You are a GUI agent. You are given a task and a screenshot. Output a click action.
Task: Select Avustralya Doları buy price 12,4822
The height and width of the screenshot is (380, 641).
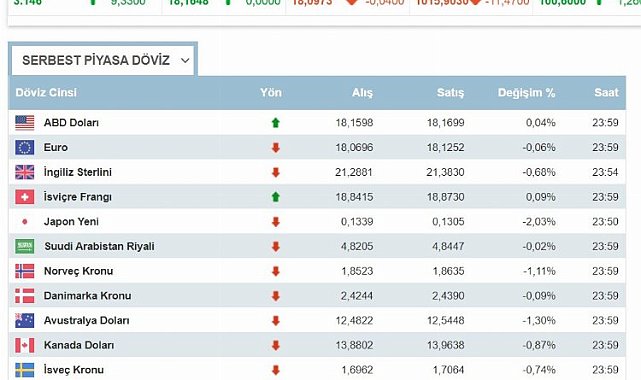point(354,321)
